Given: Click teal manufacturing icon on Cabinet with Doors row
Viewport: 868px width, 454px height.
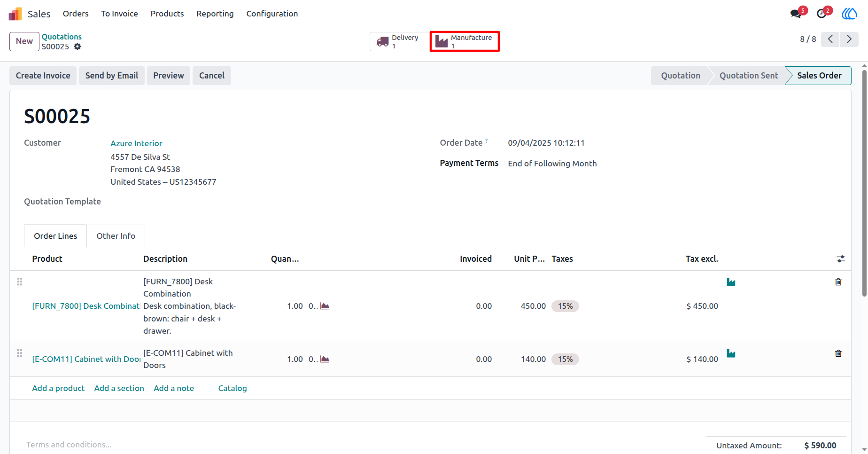Looking at the screenshot, I should coord(731,353).
